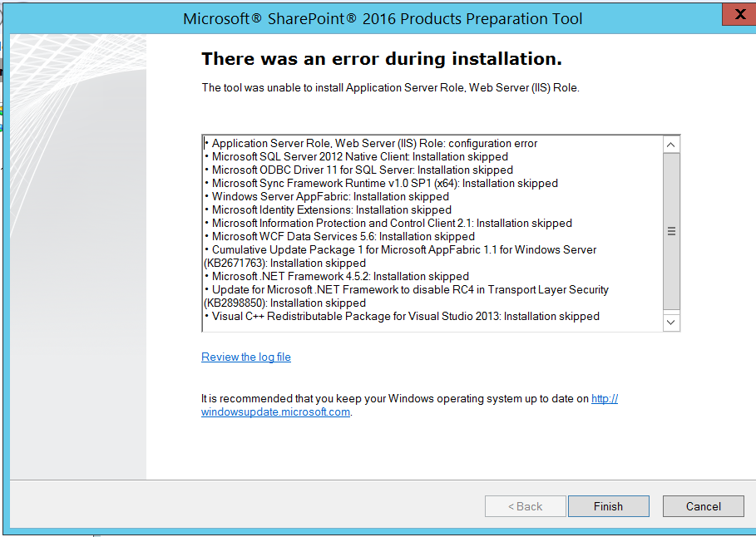Screen dimensions: 756x537
Task: Click the 'Visual C++ Redistributable Package' line
Action: (x=402, y=316)
